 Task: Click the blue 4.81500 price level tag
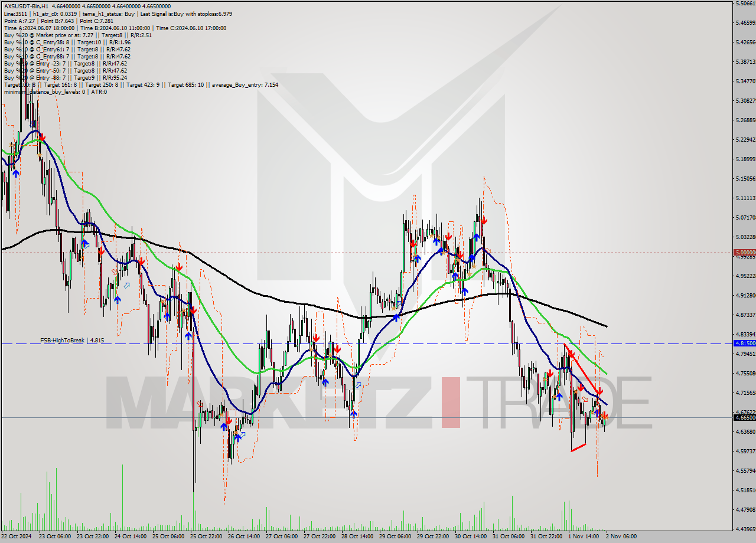tap(744, 343)
